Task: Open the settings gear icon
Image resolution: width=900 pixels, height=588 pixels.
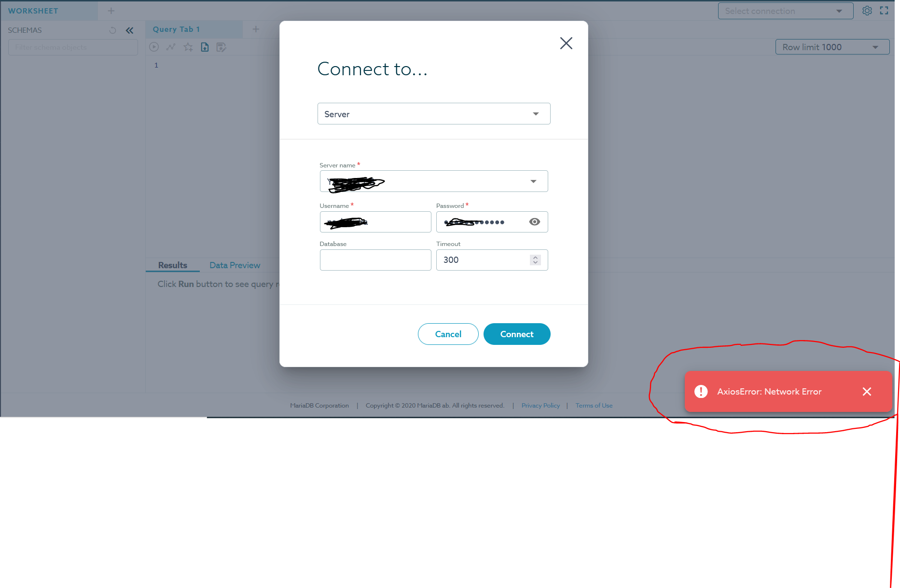Action: coord(867,11)
